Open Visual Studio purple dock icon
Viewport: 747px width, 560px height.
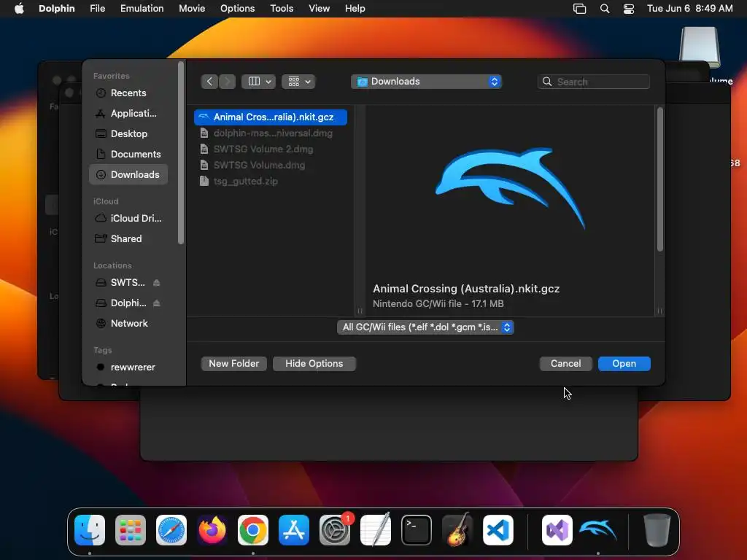(x=557, y=530)
